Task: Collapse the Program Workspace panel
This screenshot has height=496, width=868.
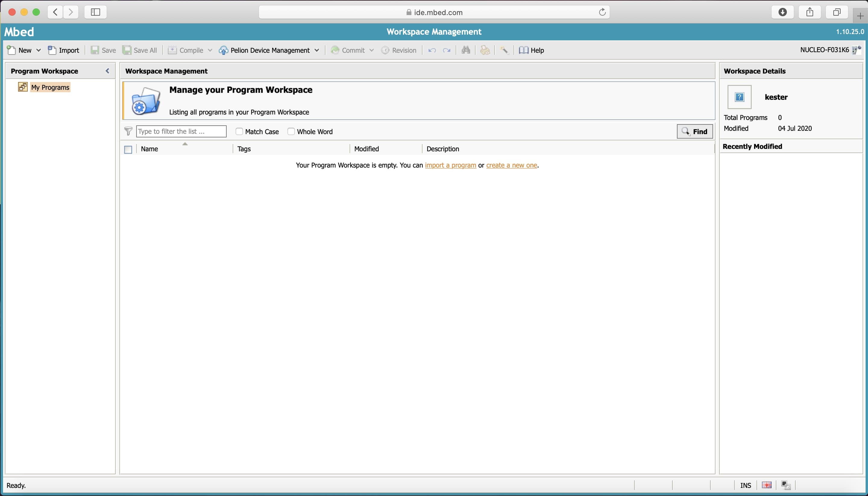Action: pyautogui.click(x=107, y=71)
